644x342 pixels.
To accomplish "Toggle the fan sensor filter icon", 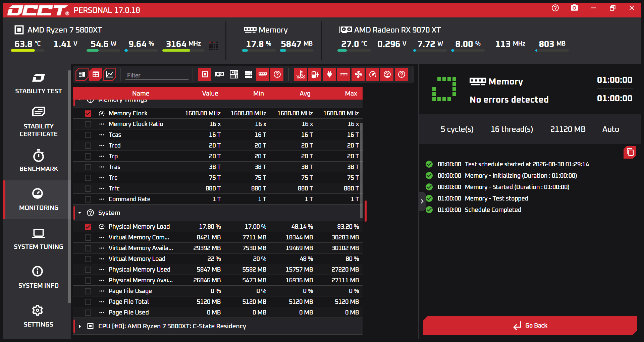I will 358,74.
